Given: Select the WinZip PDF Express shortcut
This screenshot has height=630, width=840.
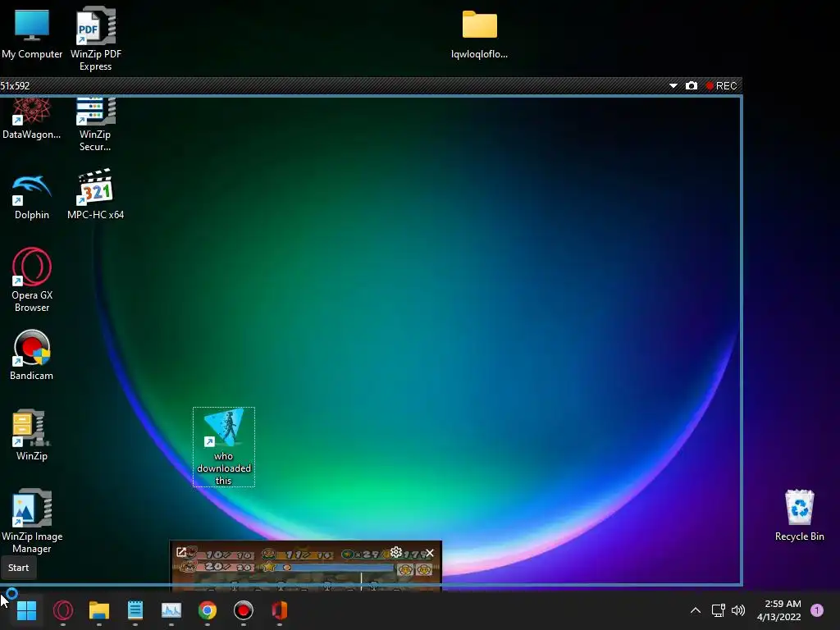Looking at the screenshot, I should click(95, 39).
